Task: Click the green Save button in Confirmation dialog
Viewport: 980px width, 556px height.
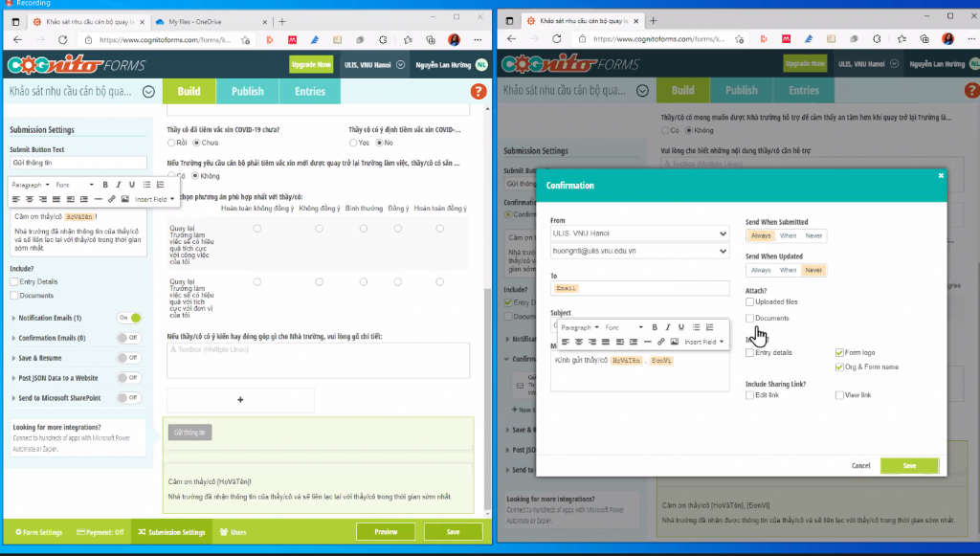Action: (x=909, y=465)
